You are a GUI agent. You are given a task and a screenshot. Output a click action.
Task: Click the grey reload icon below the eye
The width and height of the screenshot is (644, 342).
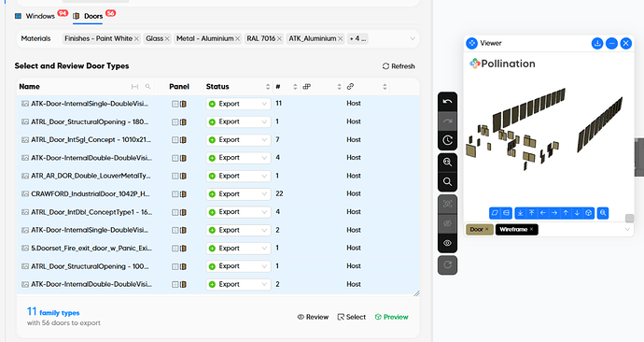pyautogui.click(x=447, y=265)
